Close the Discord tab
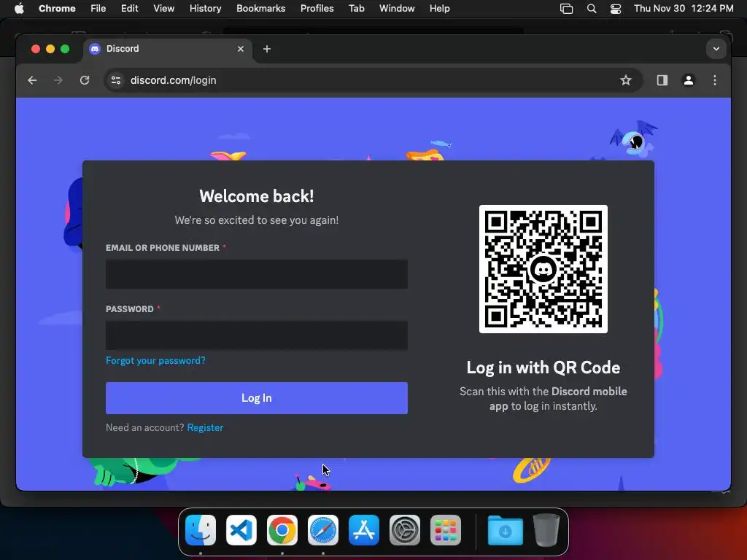 tap(241, 49)
